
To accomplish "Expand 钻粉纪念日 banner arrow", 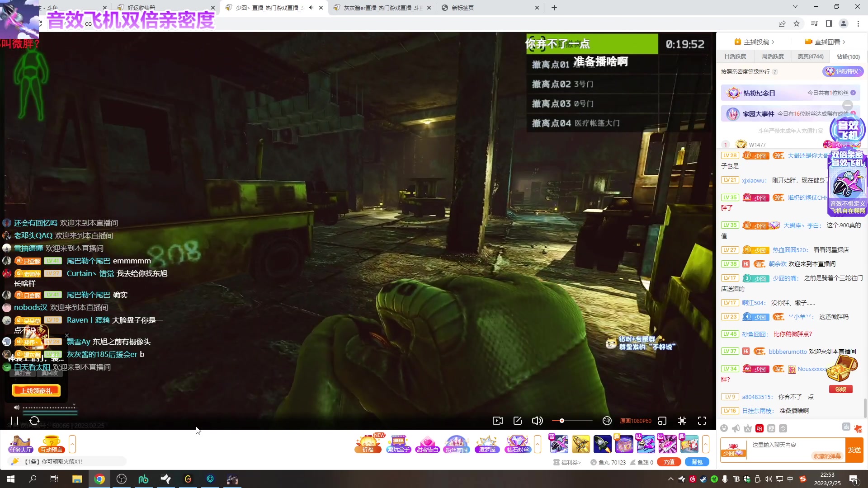I will pos(853,93).
